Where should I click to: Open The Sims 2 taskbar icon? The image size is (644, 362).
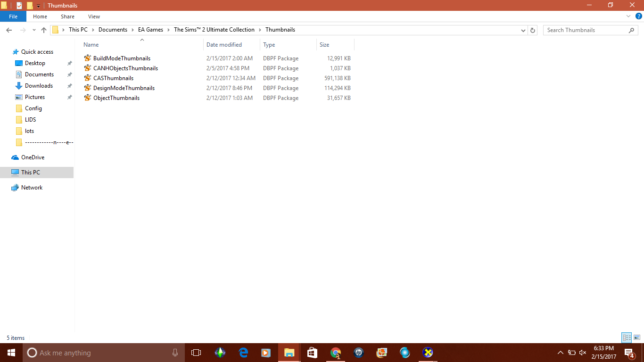pyautogui.click(x=220, y=353)
